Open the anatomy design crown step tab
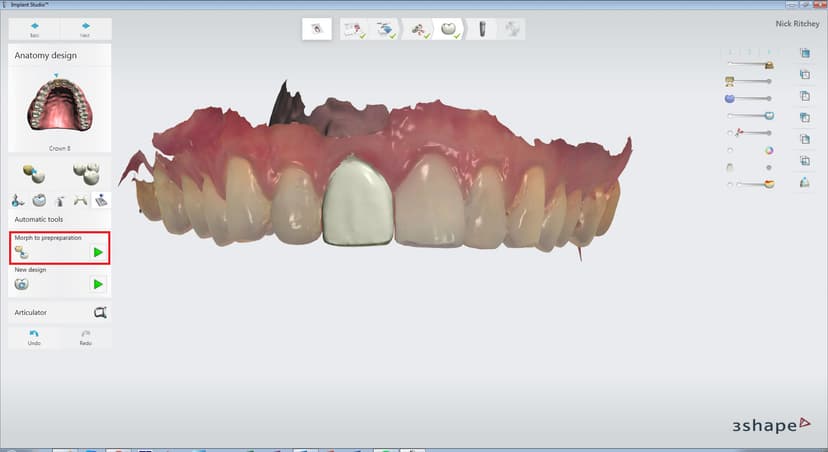828x452 pixels. pos(449,29)
